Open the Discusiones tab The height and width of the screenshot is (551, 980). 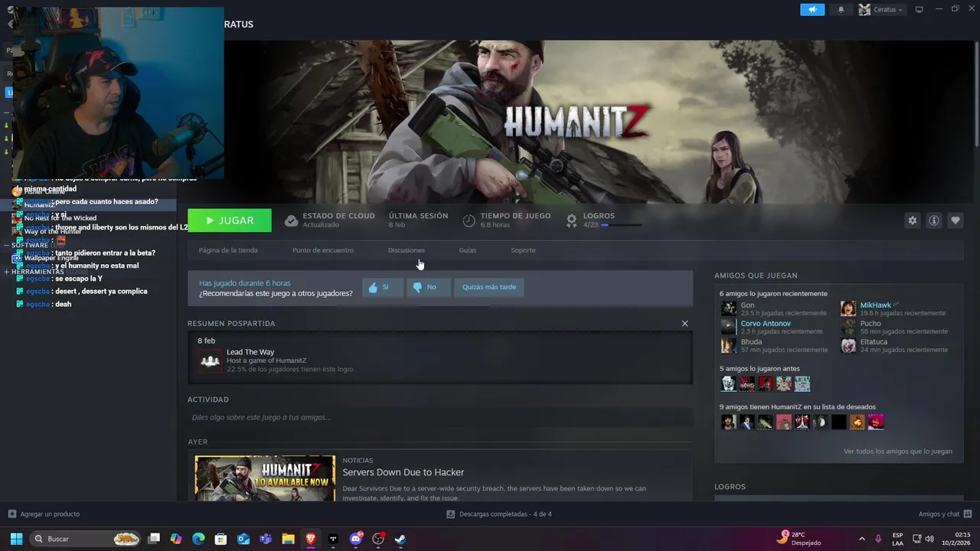click(406, 250)
